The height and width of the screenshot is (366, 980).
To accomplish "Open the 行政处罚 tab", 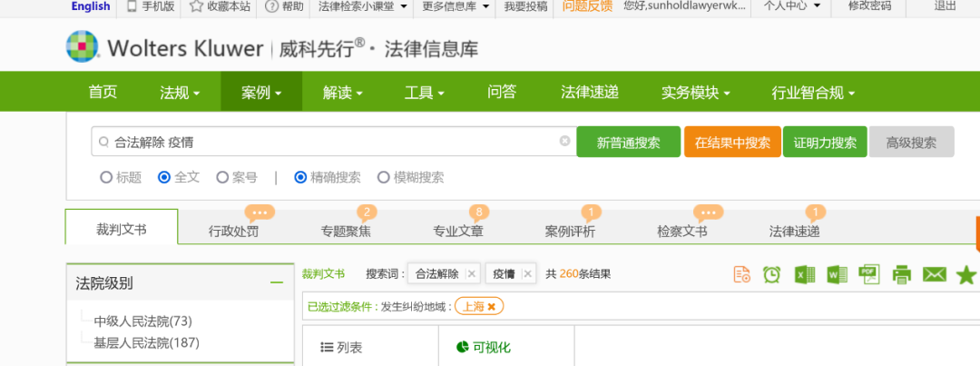I will point(233,231).
